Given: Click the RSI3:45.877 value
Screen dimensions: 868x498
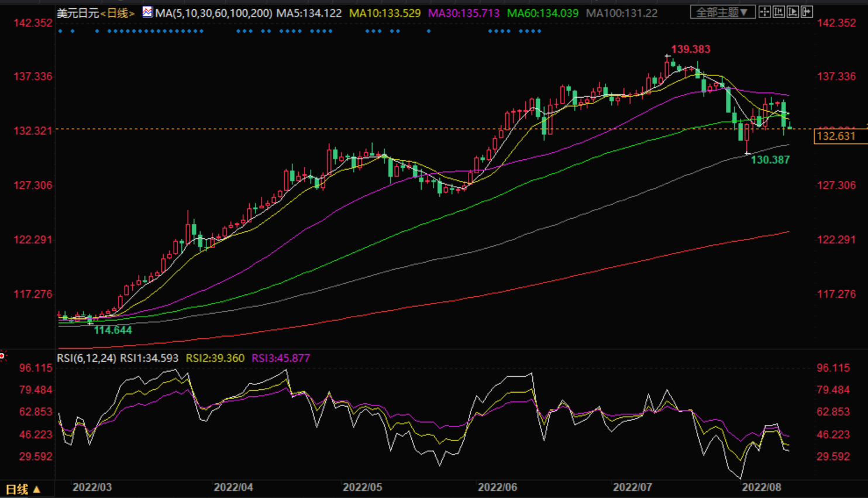Looking at the screenshot, I should click(x=281, y=358).
